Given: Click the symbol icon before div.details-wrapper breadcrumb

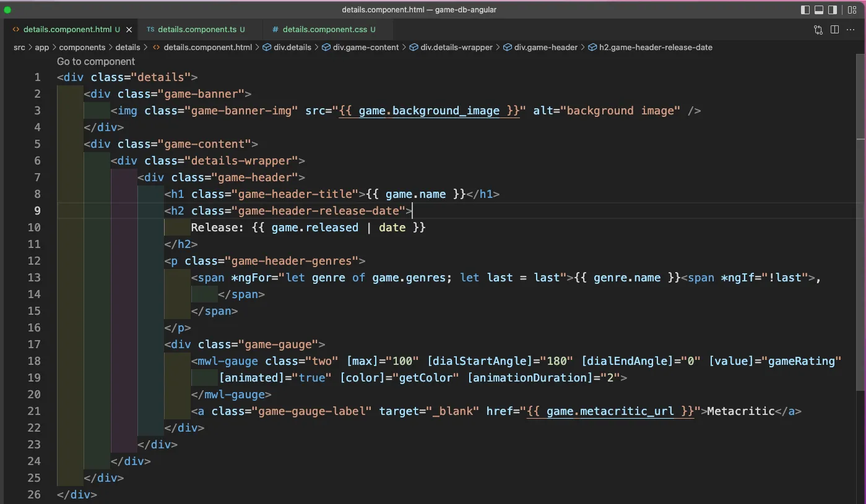Looking at the screenshot, I should (x=414, y=47).
